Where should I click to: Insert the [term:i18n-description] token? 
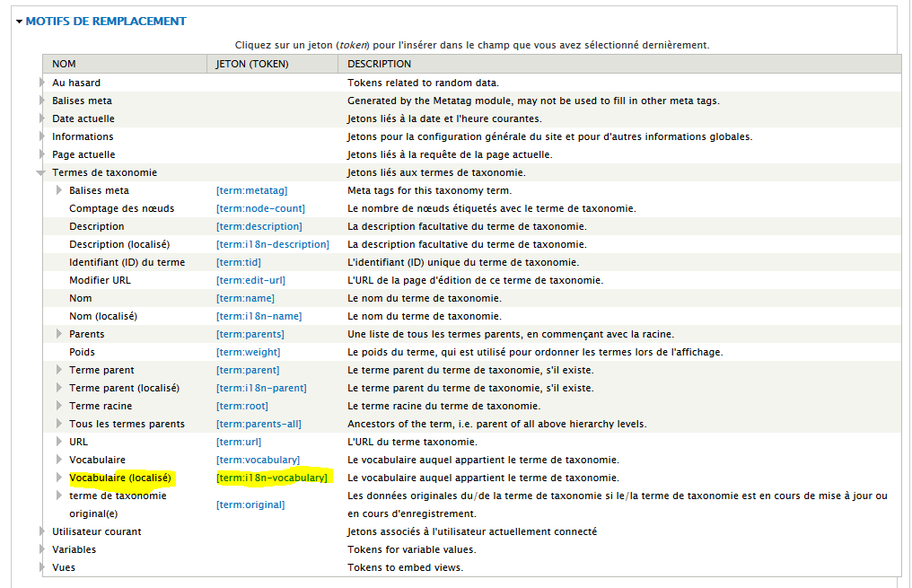pyautogui.click(x=272, y=244)
